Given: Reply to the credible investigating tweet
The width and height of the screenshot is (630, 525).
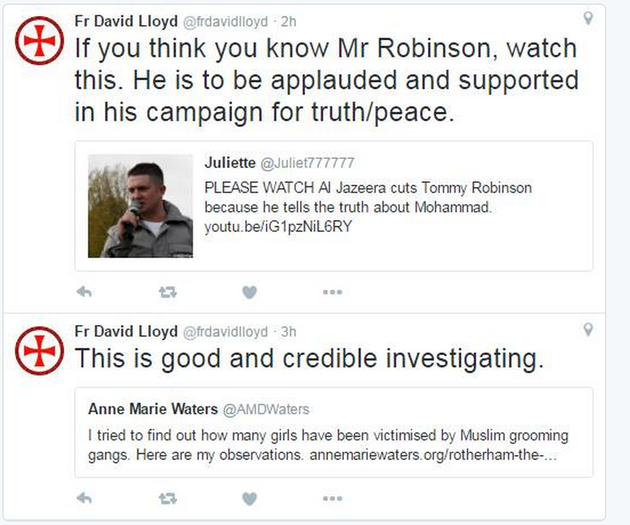Looking at the screenshot, I should point(84,498).
